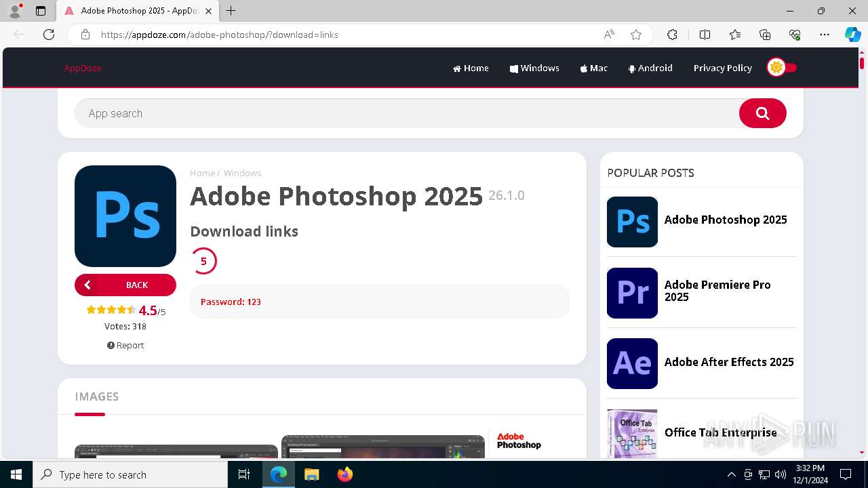Toggle the dark/light mode switch
The image size is (868, 488).
pyautogui.click(x=782, y=68)
